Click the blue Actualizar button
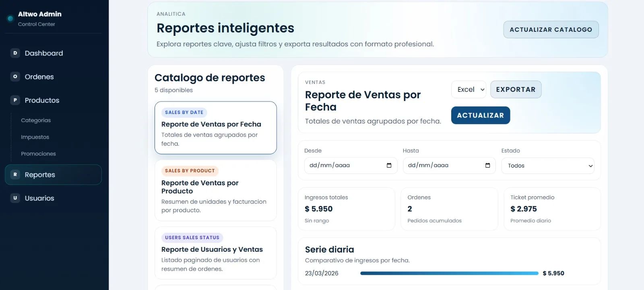The width and height of the screenshot is (644, 290). 480,115
